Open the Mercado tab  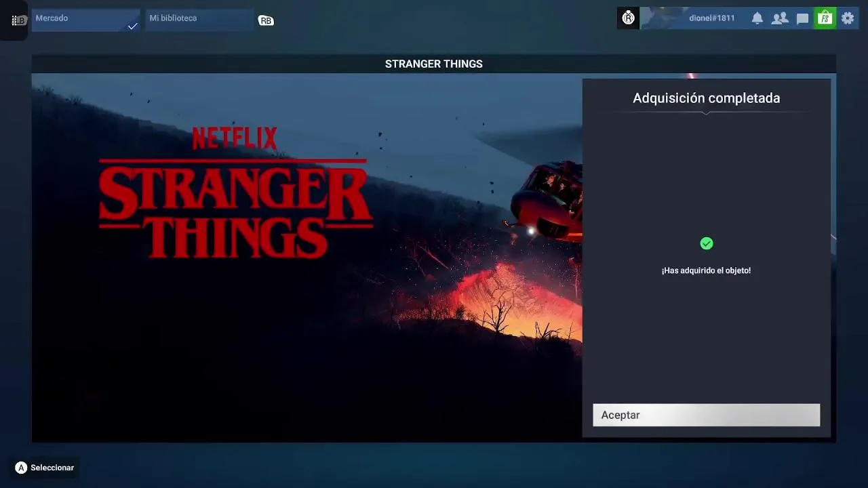85,20
